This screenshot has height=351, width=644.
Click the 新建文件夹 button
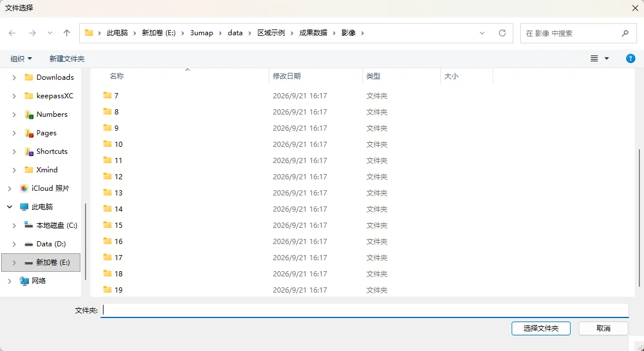[67, 59]
